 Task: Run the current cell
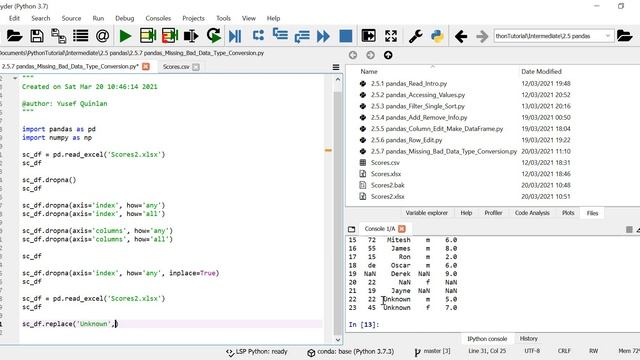point(148,36)
